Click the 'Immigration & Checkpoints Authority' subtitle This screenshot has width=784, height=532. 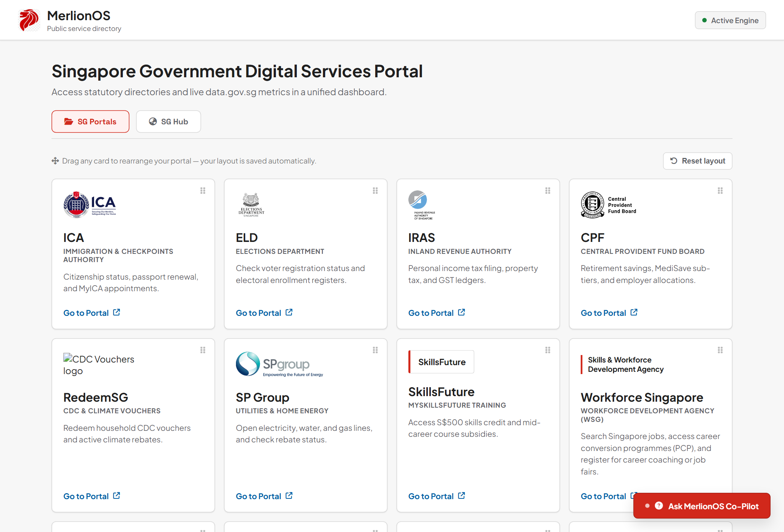pos(118,255)
